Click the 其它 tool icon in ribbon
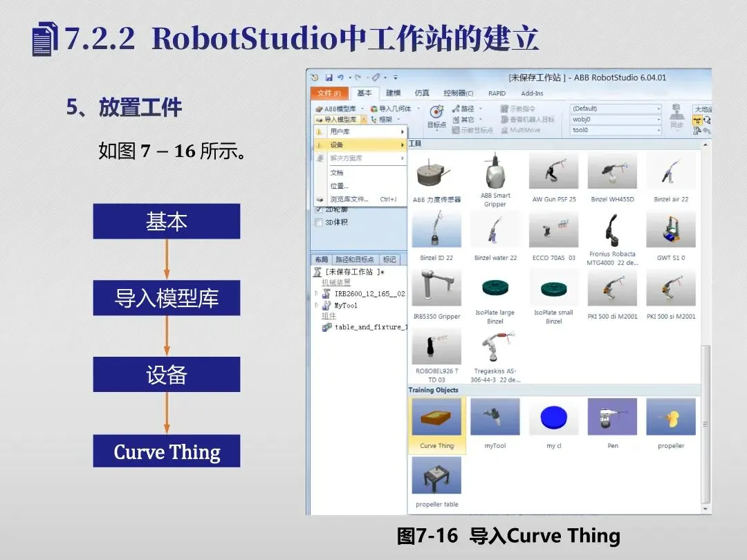747x560 pixels. (x=456, y=120)
